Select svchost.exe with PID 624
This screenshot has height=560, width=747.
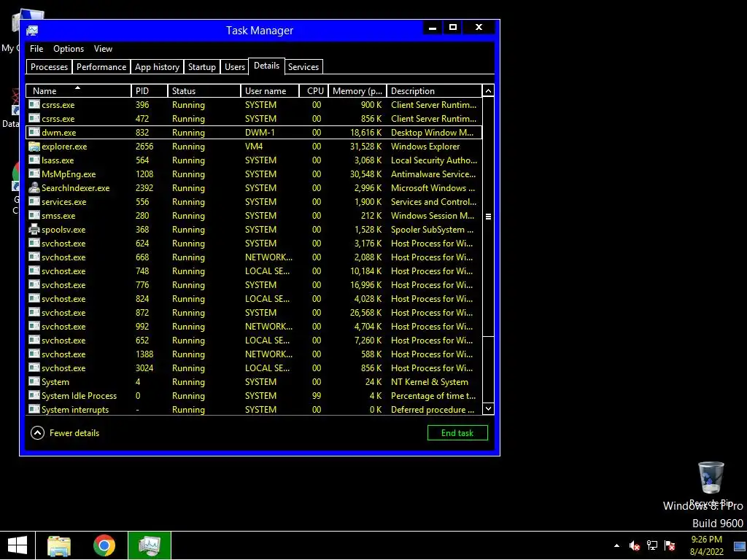coord(254,243)
